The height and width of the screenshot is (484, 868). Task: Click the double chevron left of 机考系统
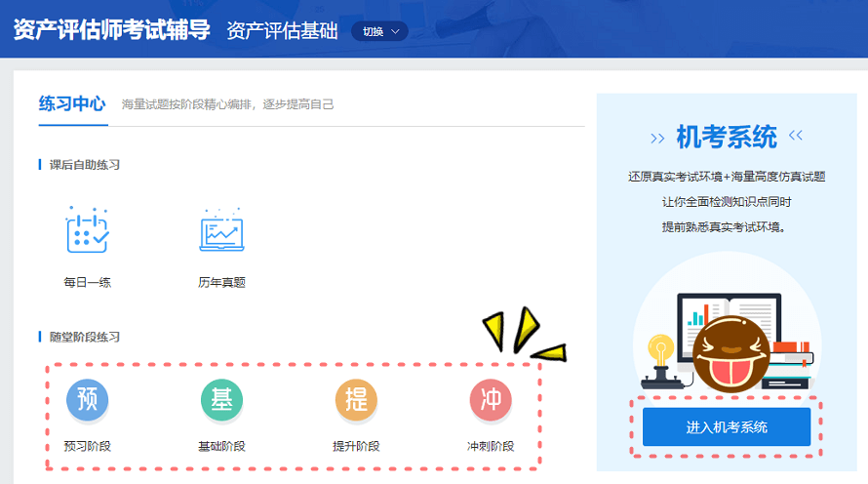pyautogui.click(x=657, y=137)
